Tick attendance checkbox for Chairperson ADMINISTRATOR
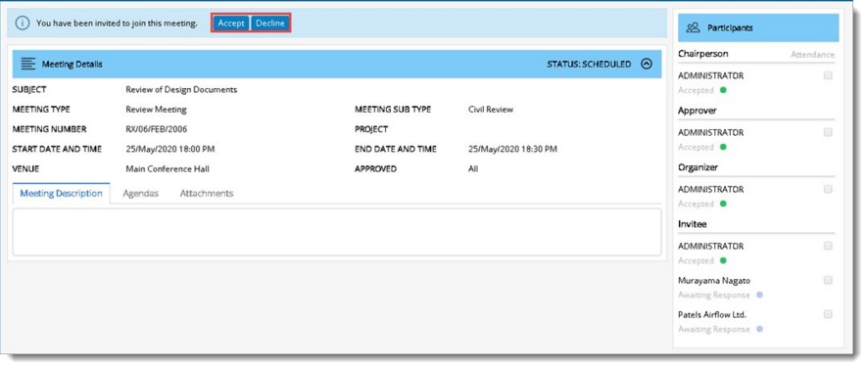 pos(828,75)
